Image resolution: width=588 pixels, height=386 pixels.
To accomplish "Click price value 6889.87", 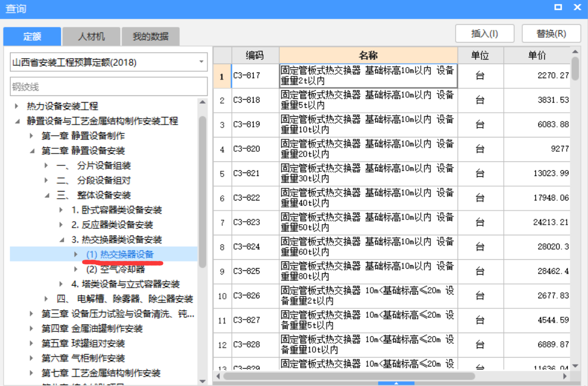I will (x=553, y=344).
